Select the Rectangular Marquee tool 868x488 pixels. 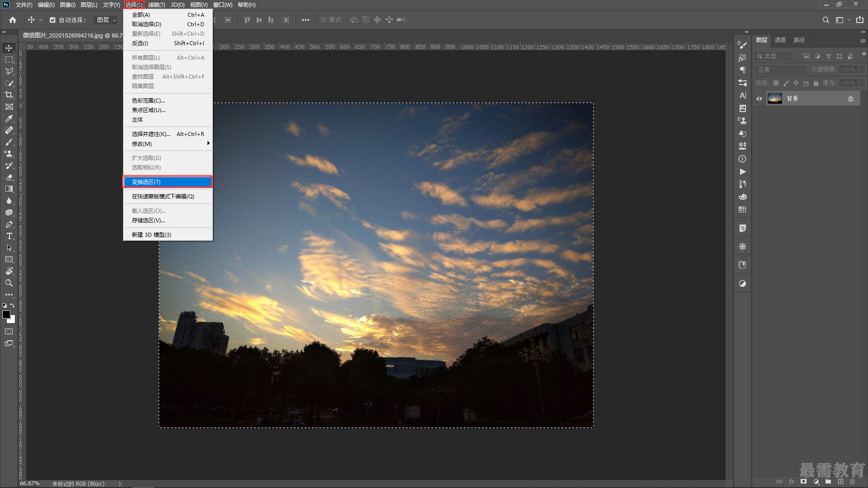[9, 60]
